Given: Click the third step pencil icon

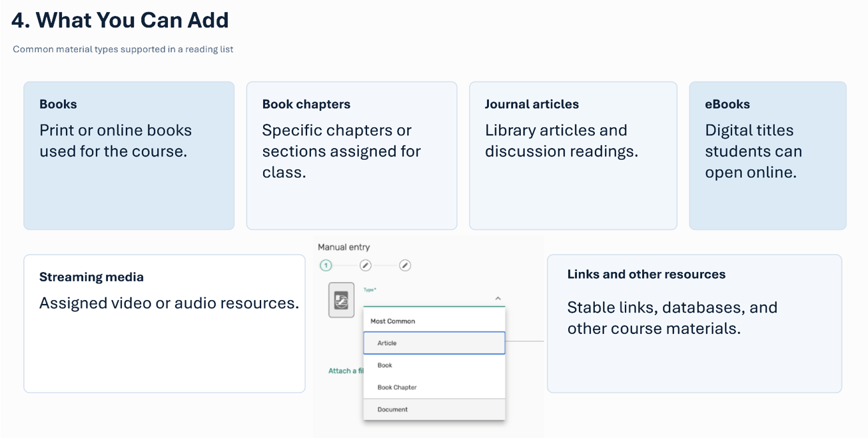Looking at the screenshot, I should (x=405, y=265).
